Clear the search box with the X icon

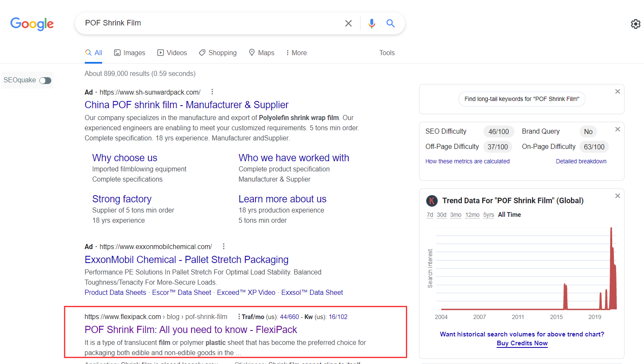click(348, 23)
